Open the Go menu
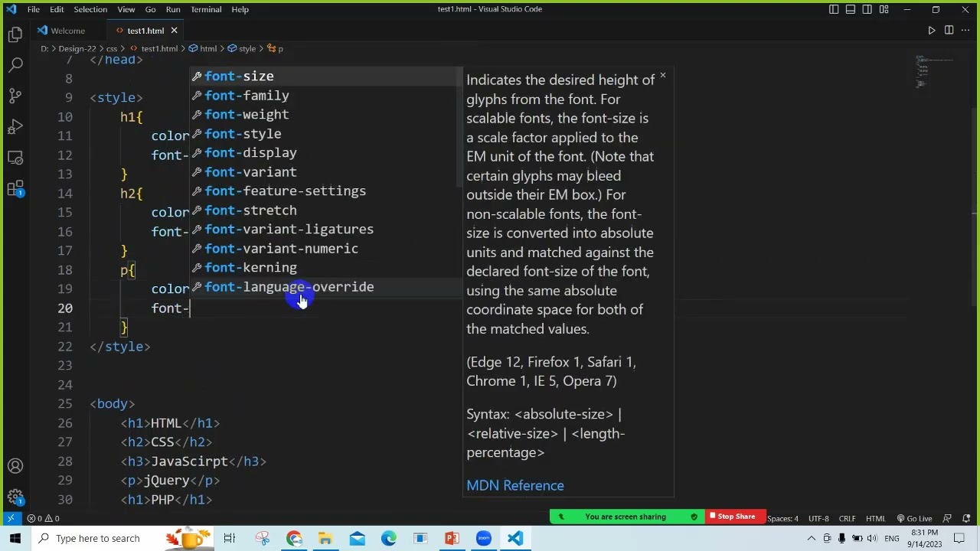The width and height of the screenshot is (980, 551). click(x=150, y=9)
